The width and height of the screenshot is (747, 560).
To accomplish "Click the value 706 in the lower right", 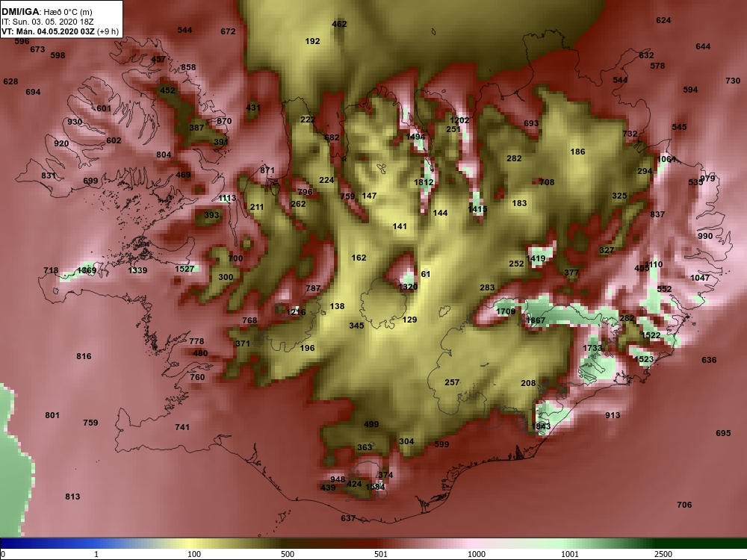I will tap(684, 505).
